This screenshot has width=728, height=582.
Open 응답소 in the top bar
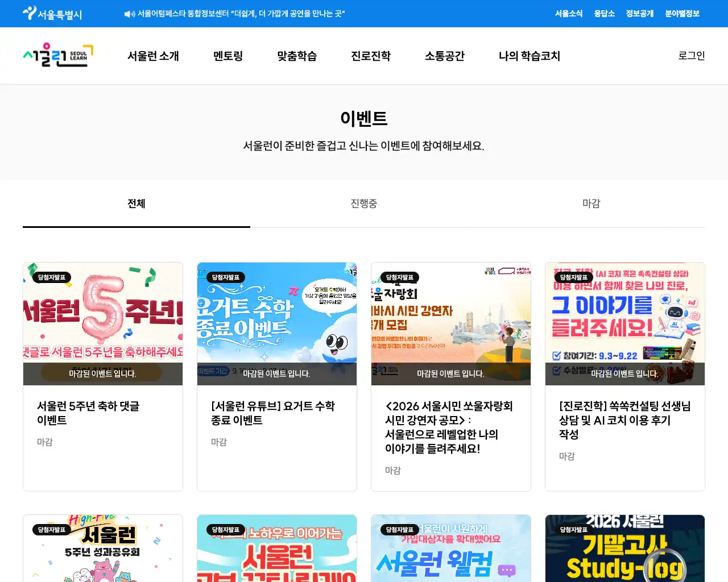(604, 14)
